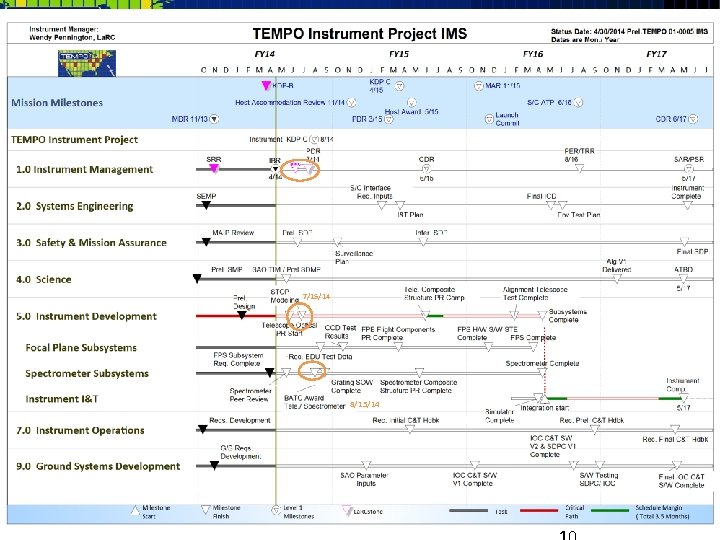Image resolution: width=720 pixels, height=540 pixels.
Task: Click the Level 1 Milestones legend icon
Action: [x=276, y=510]
